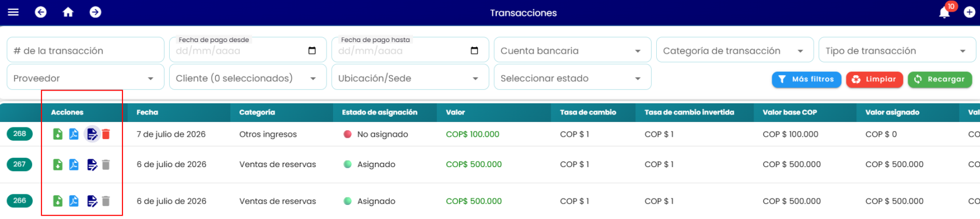The image size is (980, 219).
Task: Add a new transaction with plus icon
Action: (970, 12)
